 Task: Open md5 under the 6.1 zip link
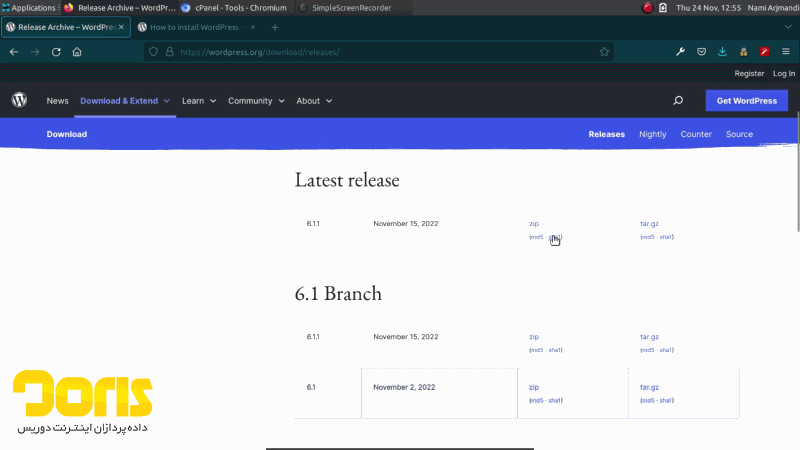click(537, 401)
